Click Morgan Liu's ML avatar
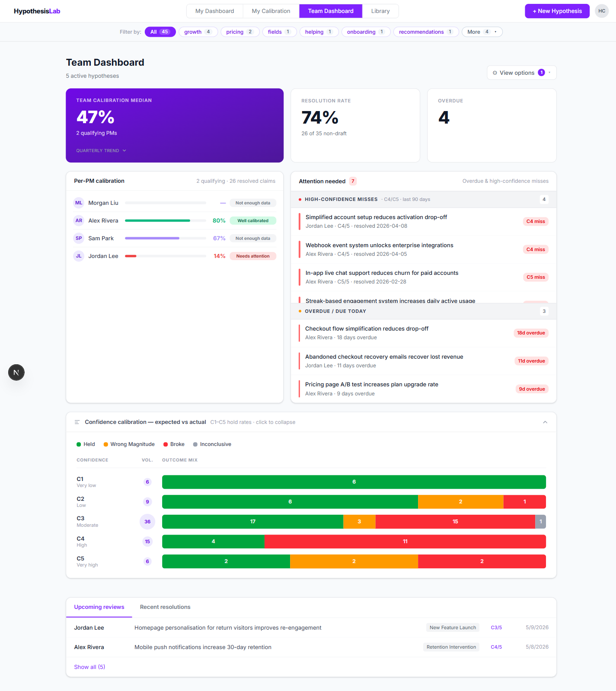Screen dimensions: 616x691 pos(79,203)
